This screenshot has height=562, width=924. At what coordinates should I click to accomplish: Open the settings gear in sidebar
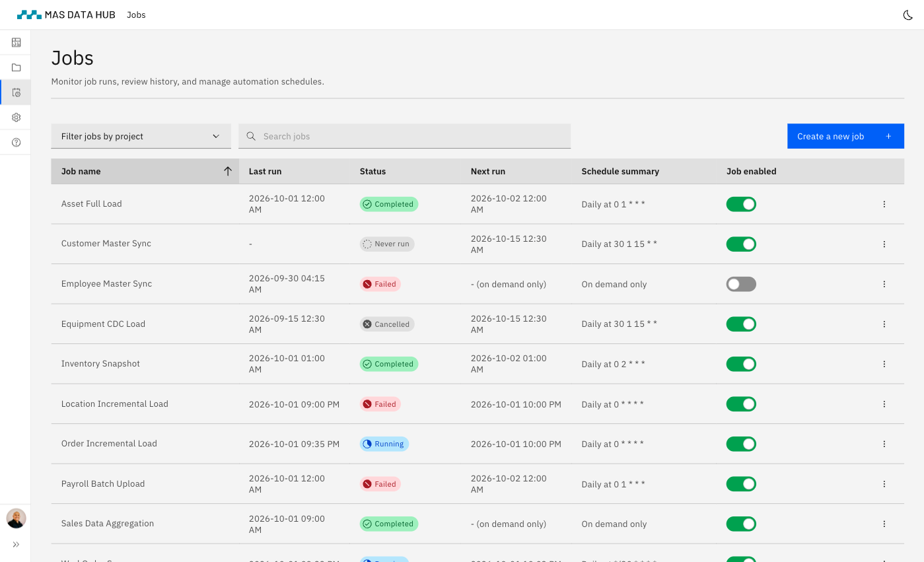(16, 118)
